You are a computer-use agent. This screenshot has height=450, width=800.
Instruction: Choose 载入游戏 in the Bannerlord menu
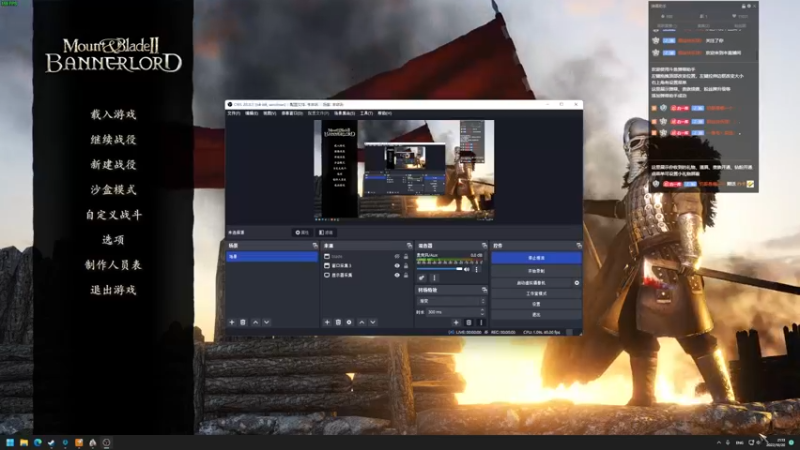pyautogui.click(x=113, y=114)
